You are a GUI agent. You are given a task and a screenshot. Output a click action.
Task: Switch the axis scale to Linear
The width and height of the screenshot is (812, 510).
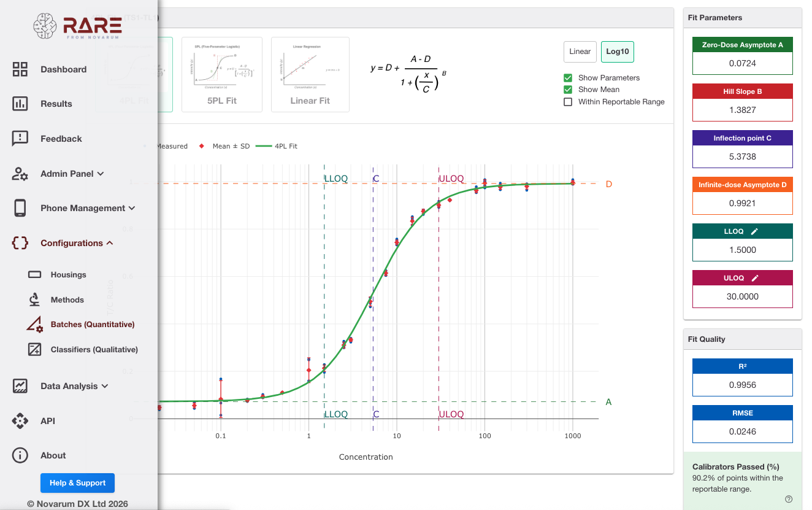pos(580,52)
